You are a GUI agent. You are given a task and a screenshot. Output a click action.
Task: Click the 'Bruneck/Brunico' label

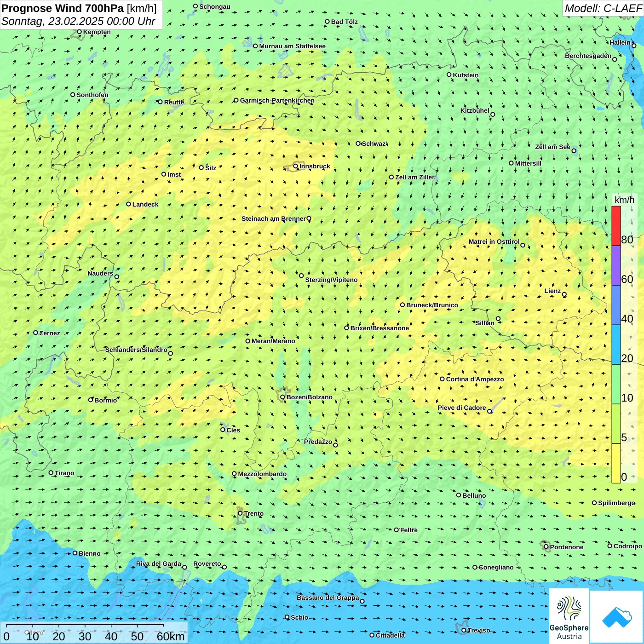(x=432, y=305)
